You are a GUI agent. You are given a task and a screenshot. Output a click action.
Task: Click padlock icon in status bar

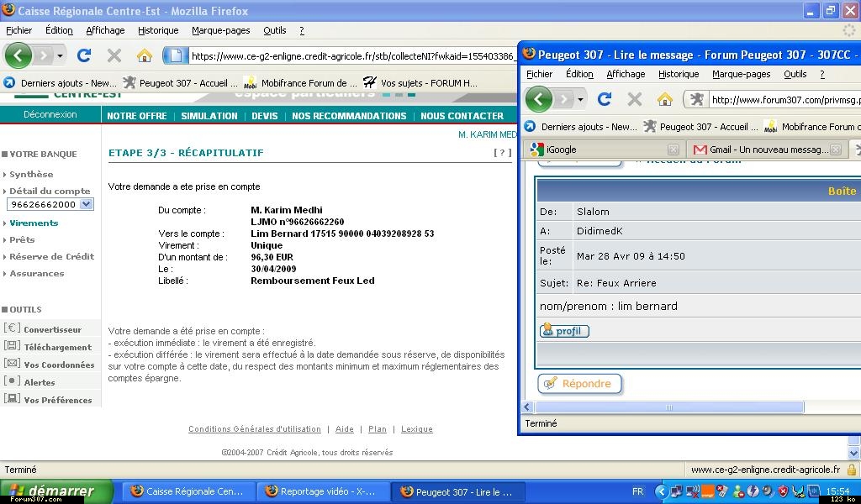click(852, 470)
